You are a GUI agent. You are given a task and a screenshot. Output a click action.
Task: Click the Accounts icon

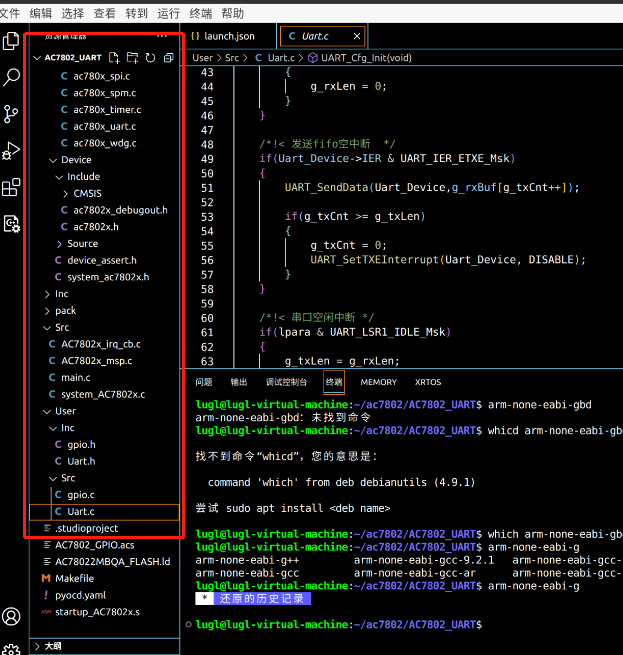pos(12,616)
